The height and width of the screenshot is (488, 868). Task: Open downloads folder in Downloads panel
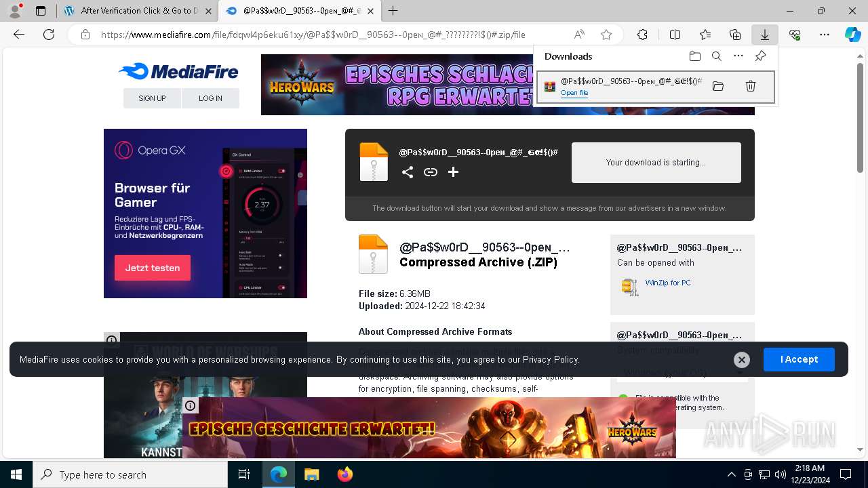point(694,56)
